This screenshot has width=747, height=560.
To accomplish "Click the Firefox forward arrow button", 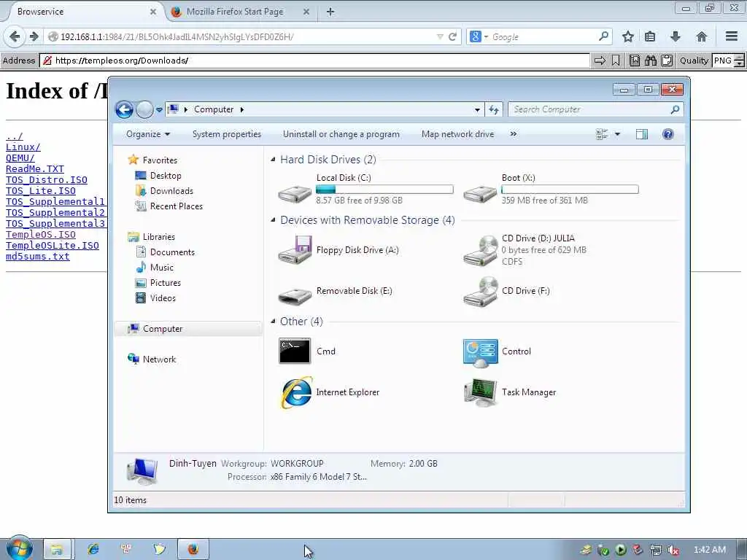I will [34, 36].
